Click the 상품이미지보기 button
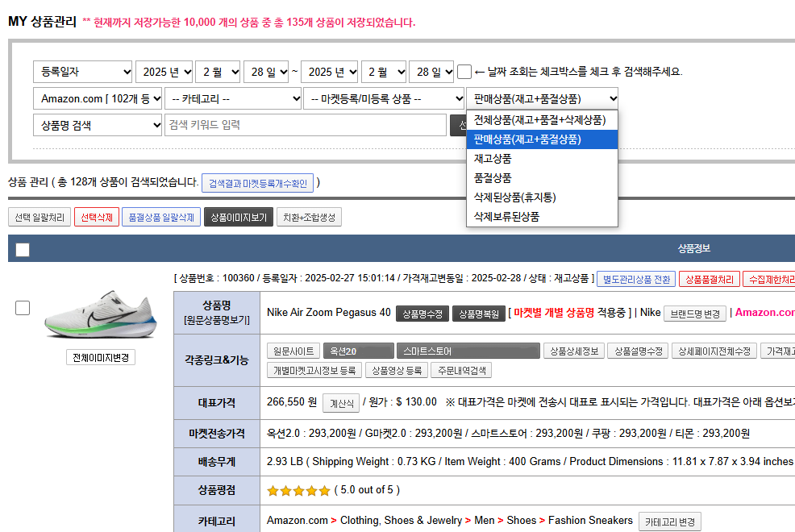 pyautogui.click(x=239, y=218)
